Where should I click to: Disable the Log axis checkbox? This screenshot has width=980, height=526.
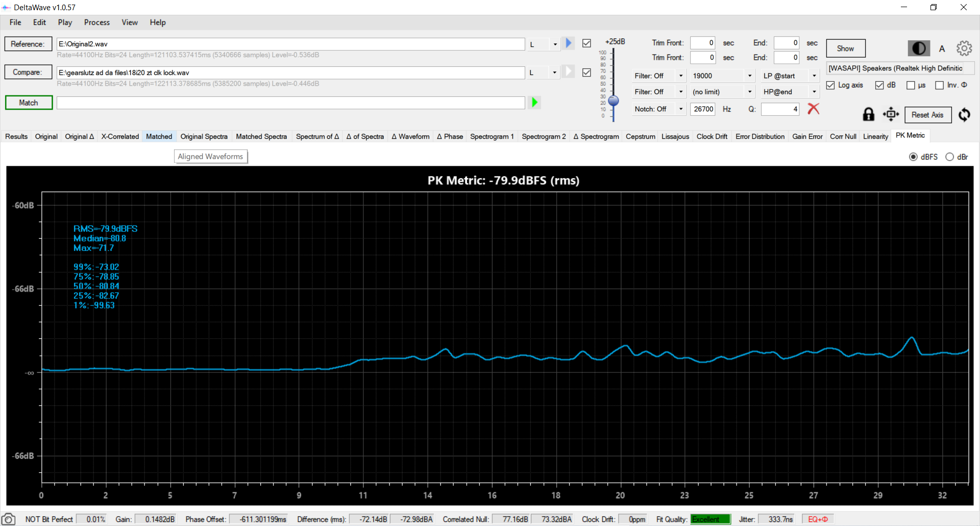[830, 85]
